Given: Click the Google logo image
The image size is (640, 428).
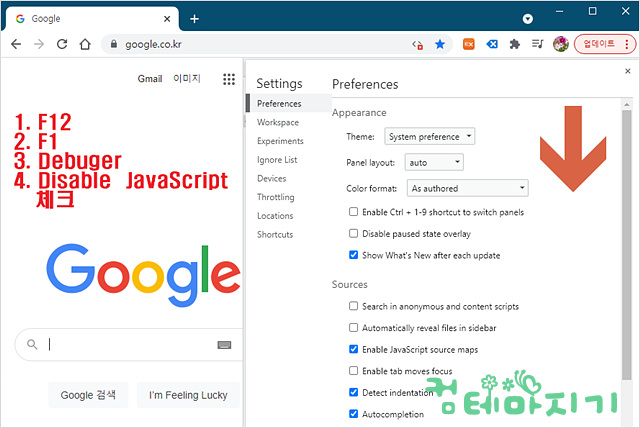Looking at the screenshot, I should [143, 275].
